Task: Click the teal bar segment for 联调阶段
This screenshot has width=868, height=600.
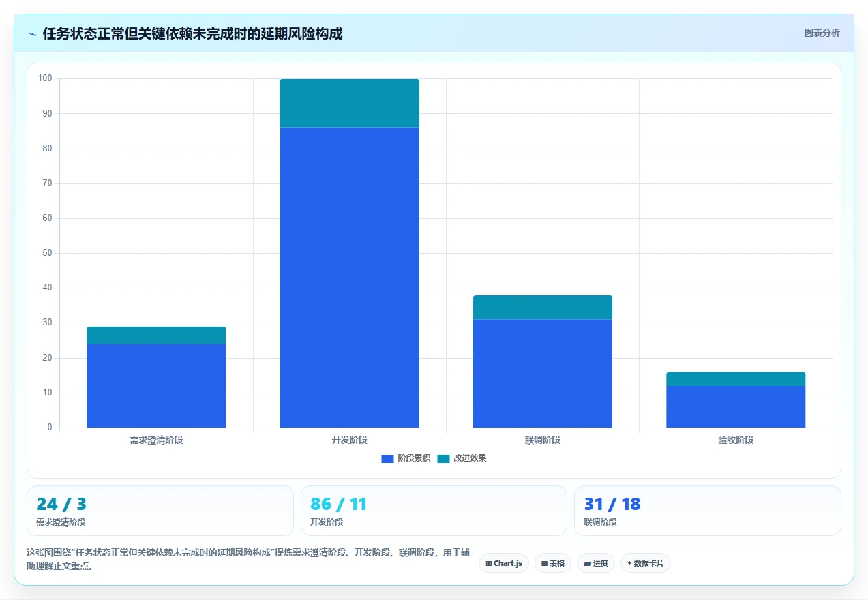Action: coord(543,307)
